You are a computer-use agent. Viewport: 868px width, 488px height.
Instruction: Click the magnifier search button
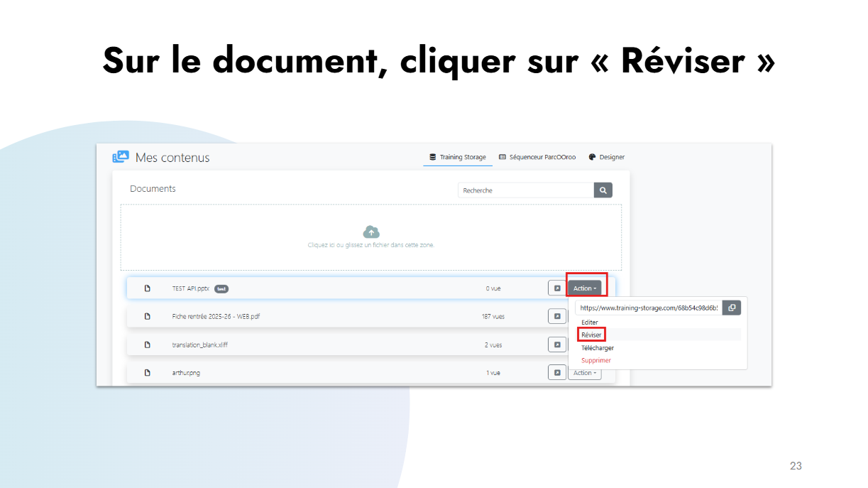(603, 190)
